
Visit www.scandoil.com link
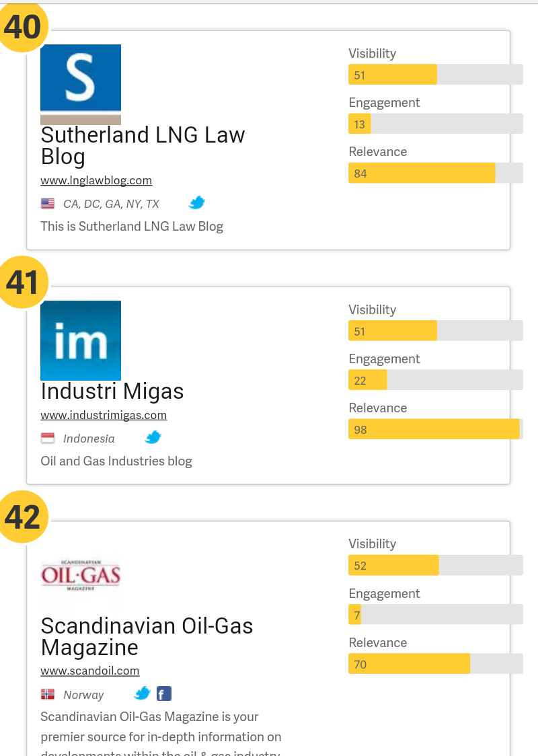[90, 671]
